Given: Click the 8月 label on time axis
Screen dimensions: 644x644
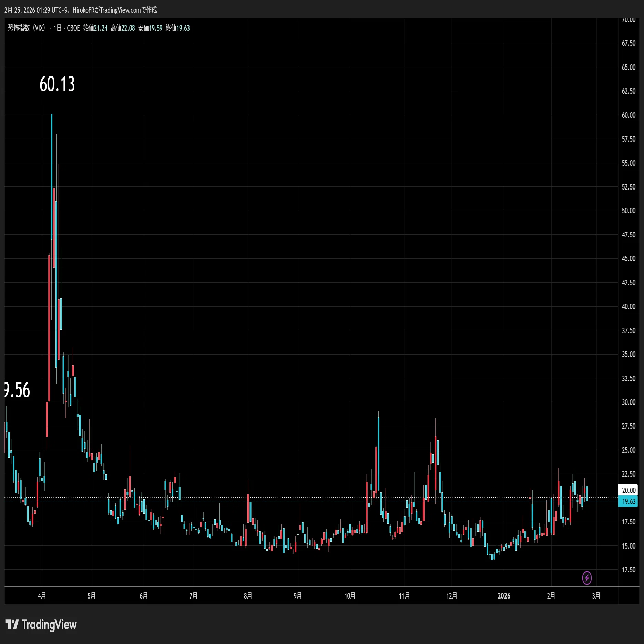Looking at the screenshot, I should [x=248, y=596].
